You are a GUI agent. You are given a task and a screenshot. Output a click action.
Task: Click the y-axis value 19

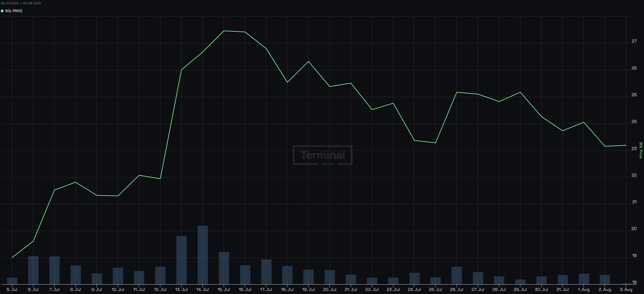pos(634,255)
